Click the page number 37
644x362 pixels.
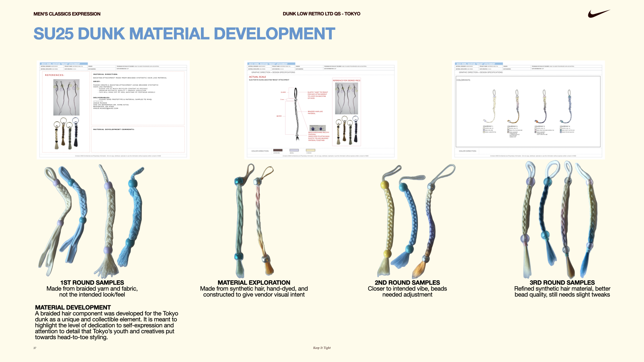coord(35,348)
